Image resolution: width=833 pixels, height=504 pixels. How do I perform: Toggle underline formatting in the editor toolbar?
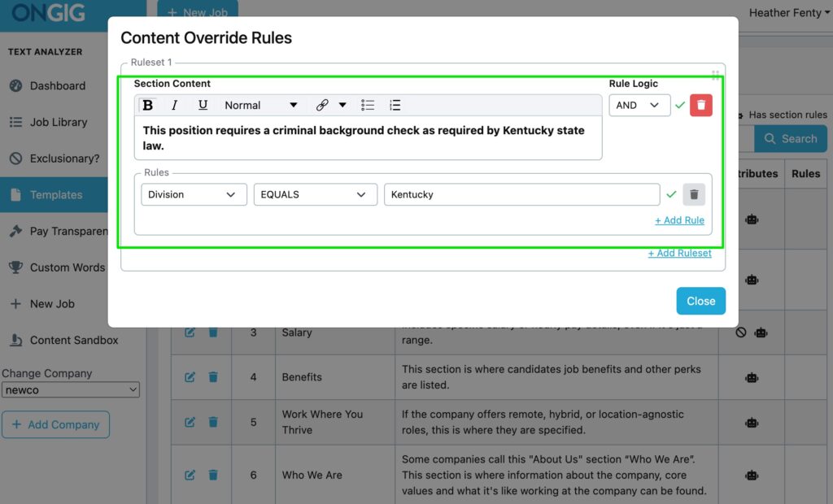[x=203, y=105]
